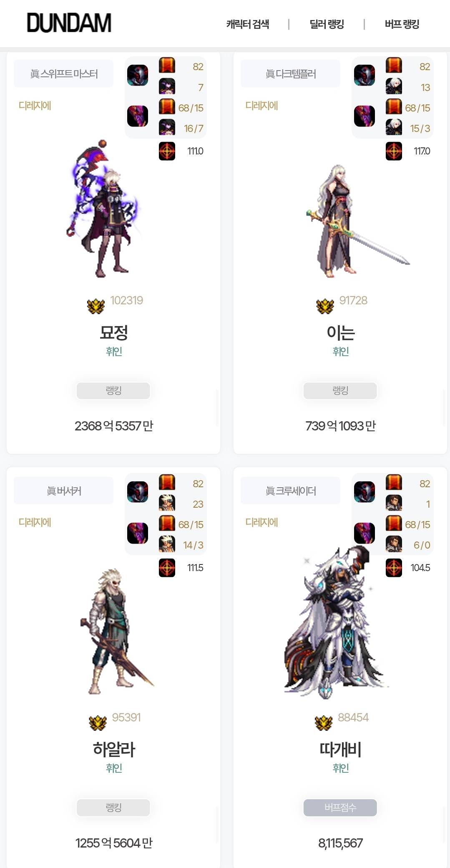Viewport: 450px width, 868px height.
Task: Click top raid boss icon in 묘정 card
Action: [x=138, y=75]
